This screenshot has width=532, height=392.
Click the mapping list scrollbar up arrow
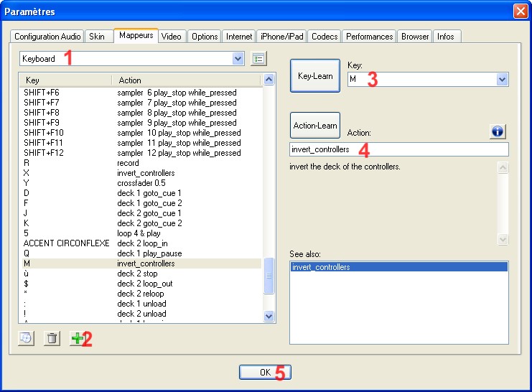pyautogui.click(x=269, y=80)
